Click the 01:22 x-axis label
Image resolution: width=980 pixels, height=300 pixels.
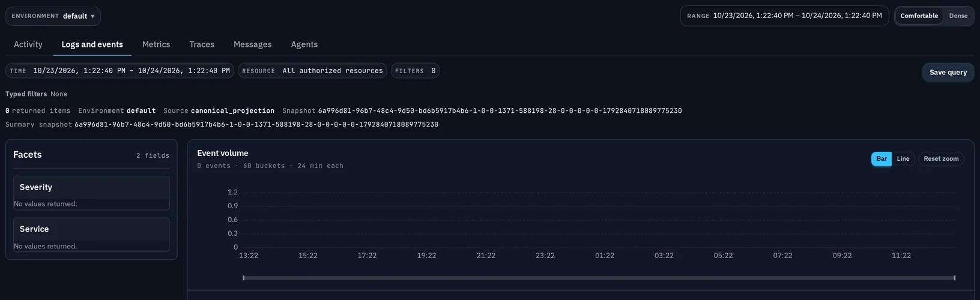[x=605, y=256]
